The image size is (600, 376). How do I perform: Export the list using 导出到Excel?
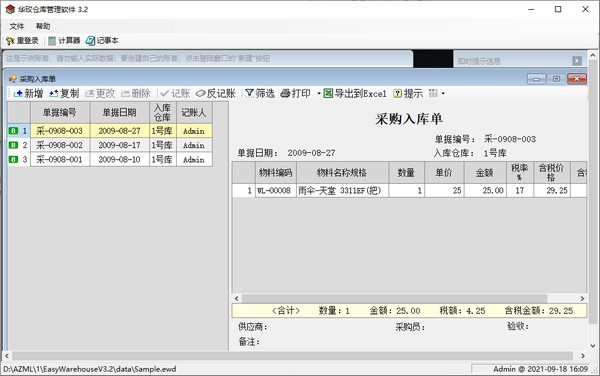point(355,93)
